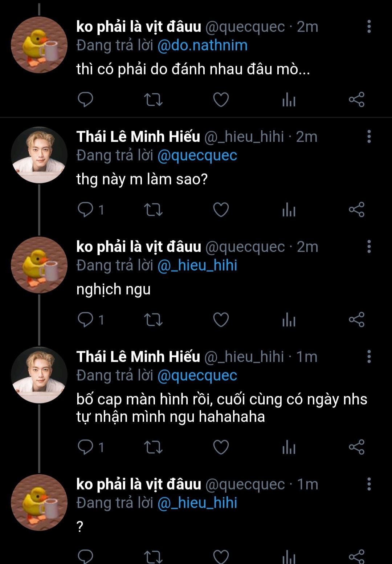Screen dimensions: 392x564
Task: Like the tweet "thì có phải do đánh nhau đâu mò..."
Action: [x=221, y=100]
